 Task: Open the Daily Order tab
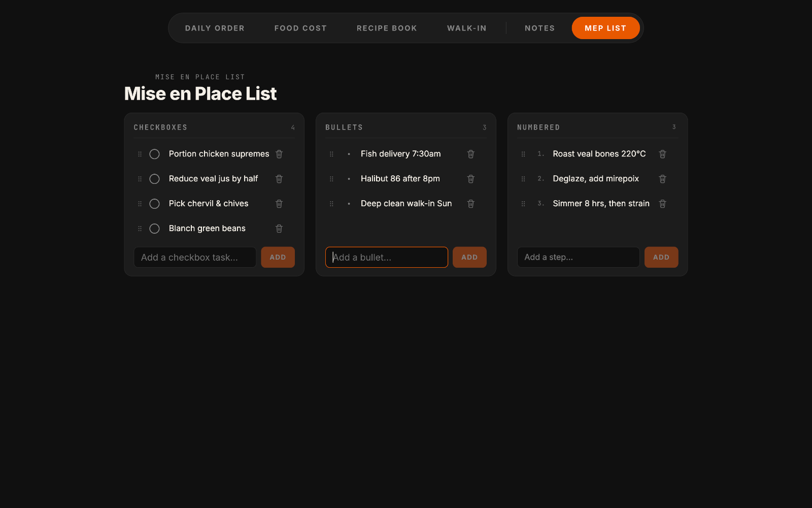coord(215,28)
